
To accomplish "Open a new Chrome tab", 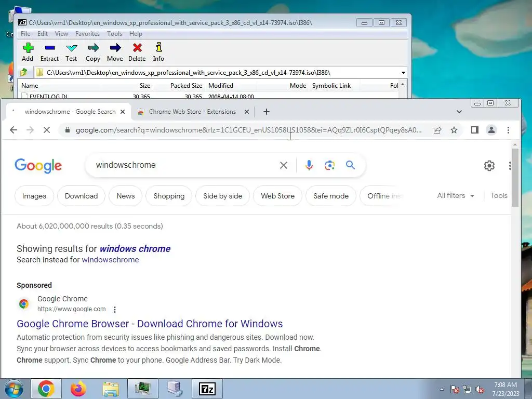I will 267,112.
